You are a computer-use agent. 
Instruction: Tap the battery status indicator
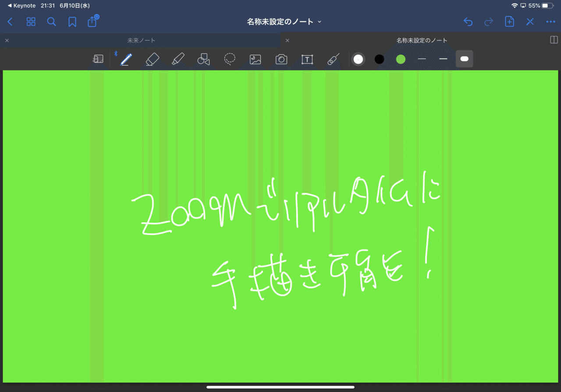coord(548,6)
